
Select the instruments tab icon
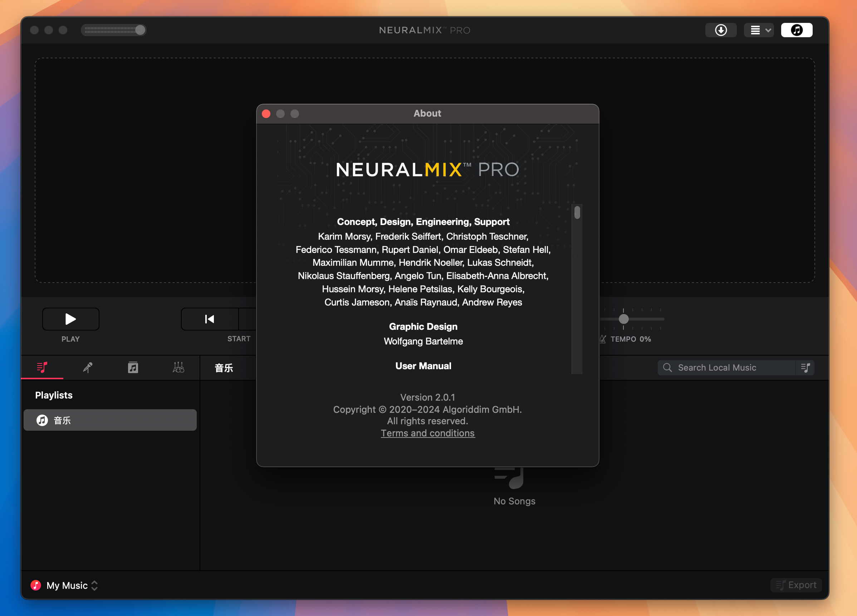pos(178,367)
